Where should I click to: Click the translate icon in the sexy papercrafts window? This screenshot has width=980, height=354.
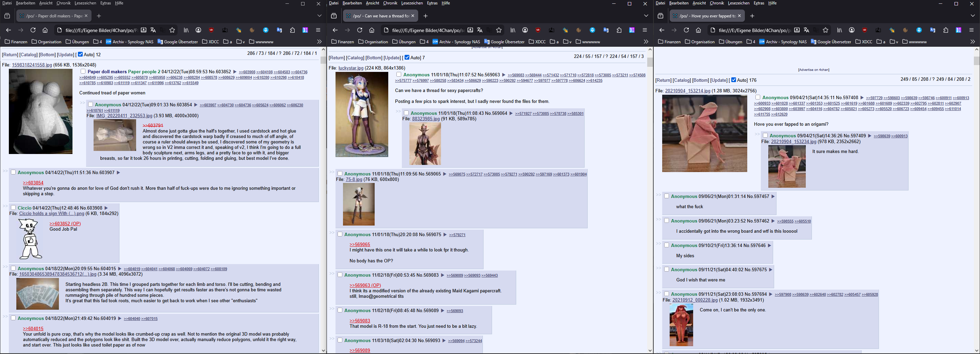(x=480, y=30)
